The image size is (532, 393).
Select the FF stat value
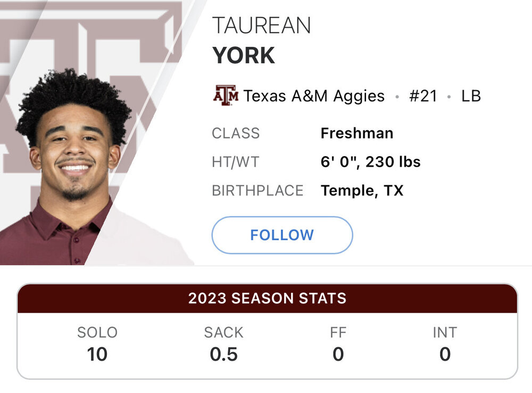click(x=338, y=354)
